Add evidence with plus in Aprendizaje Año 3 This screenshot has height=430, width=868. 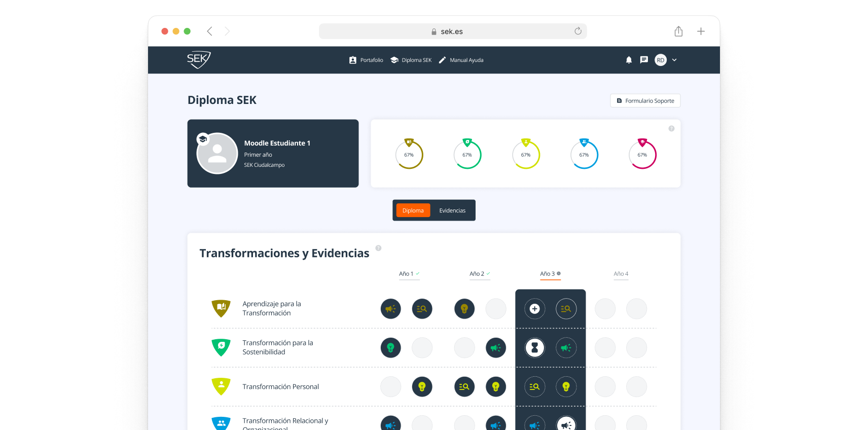pyautogui.click(x=534, y=309)
